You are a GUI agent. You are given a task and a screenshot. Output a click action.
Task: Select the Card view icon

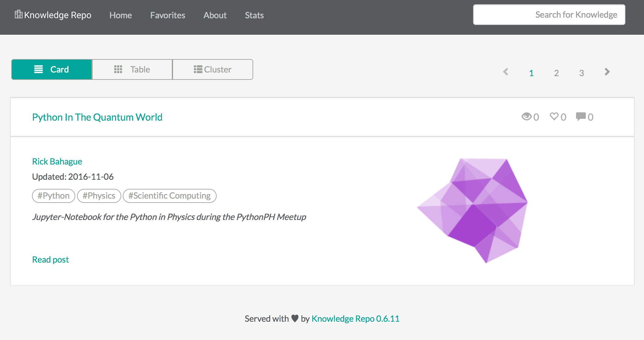point(38,69)
